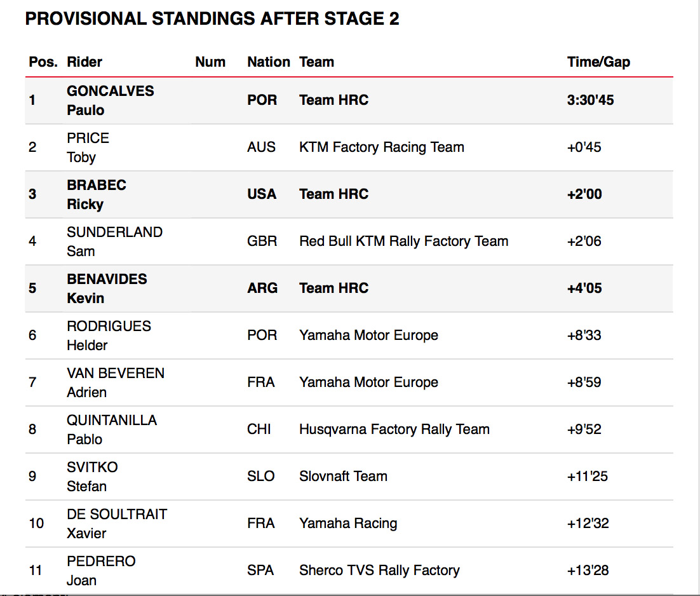Click the leader's time 3:30'45

pos(590,100)
